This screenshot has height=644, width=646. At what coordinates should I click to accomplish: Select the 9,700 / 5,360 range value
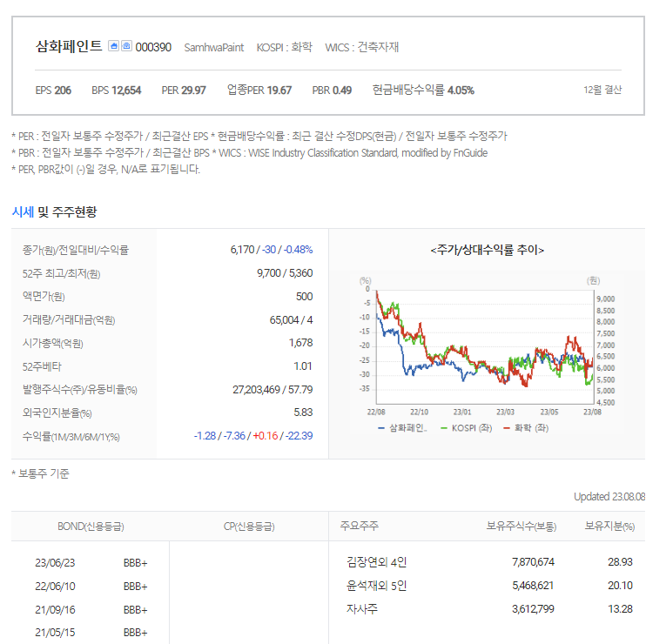(285, 273)
